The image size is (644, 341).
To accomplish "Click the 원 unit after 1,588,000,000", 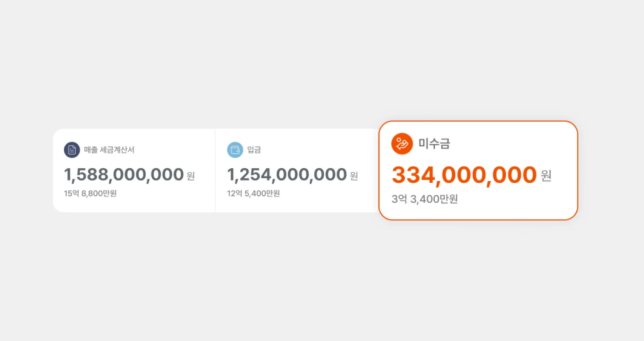I will click(191, 176).
